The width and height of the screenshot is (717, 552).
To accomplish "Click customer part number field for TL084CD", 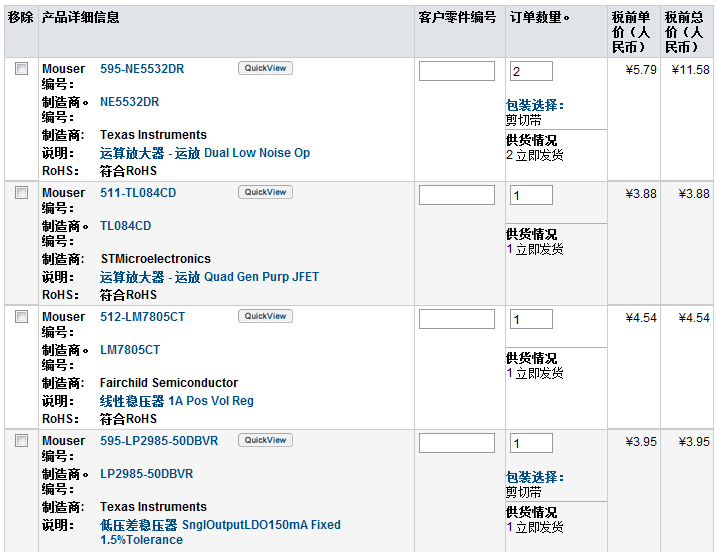I will point(457,195).
